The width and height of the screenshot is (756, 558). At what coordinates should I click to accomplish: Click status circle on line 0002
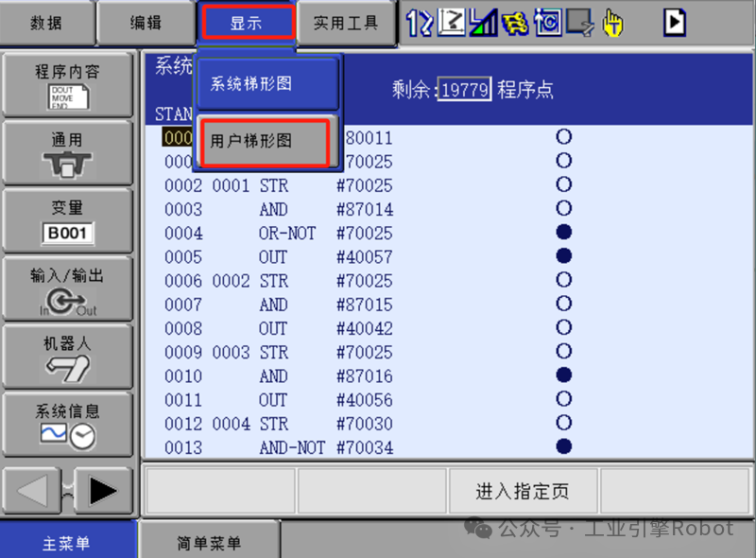click(563, 184)
